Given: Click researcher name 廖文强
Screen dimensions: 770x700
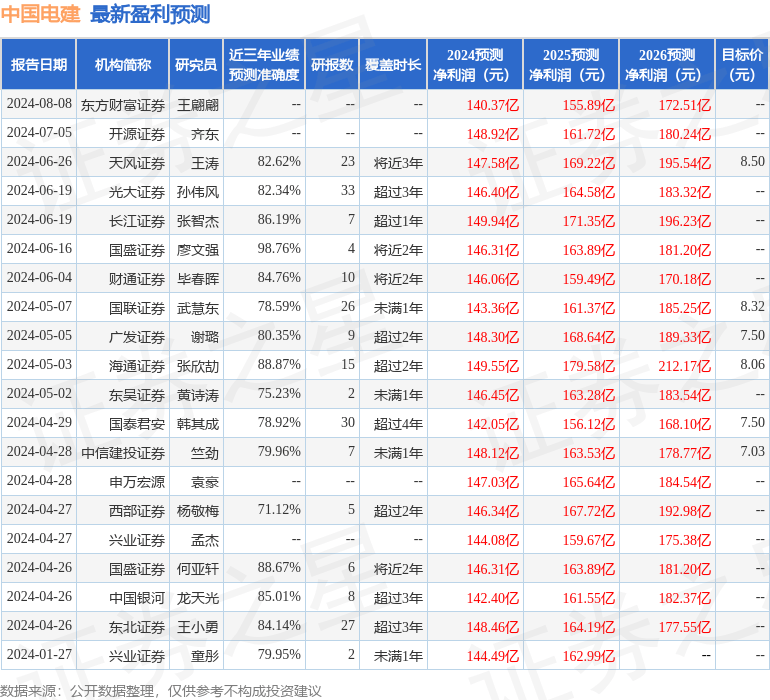Looking at the screenshot, I should [x=198, y=250].
